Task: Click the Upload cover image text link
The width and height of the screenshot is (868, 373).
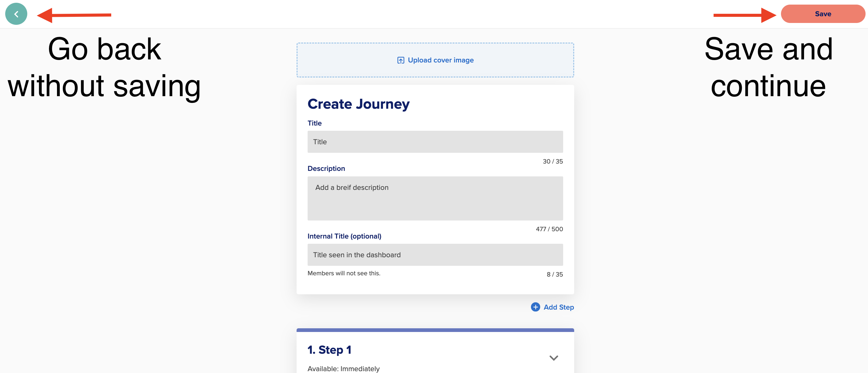Action: coord(440,60)
